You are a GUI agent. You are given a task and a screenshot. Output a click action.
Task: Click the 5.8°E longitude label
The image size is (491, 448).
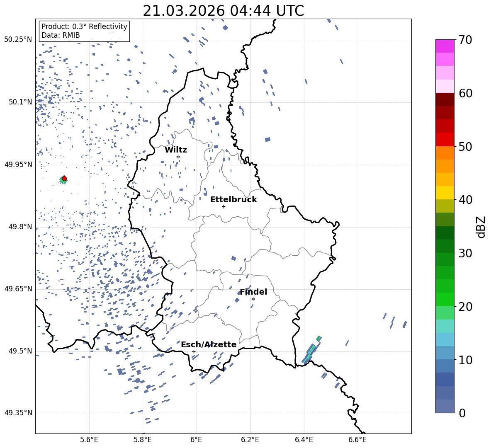143,440
